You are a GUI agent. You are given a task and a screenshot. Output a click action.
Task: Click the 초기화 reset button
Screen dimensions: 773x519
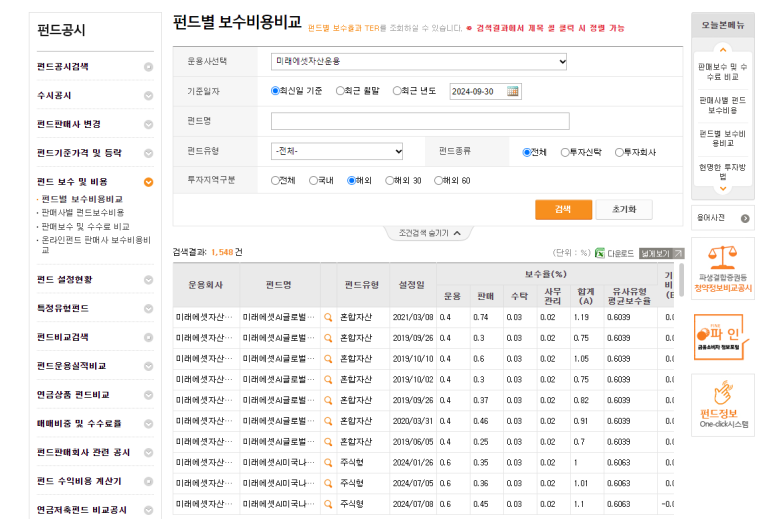[624, 209]
